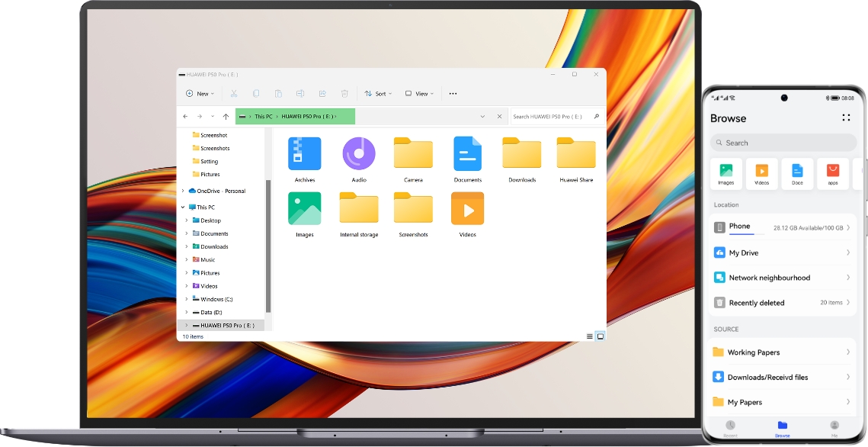Open the See more ellipsis menu
This screenshot has width=868, height=447.
point(452,93)
